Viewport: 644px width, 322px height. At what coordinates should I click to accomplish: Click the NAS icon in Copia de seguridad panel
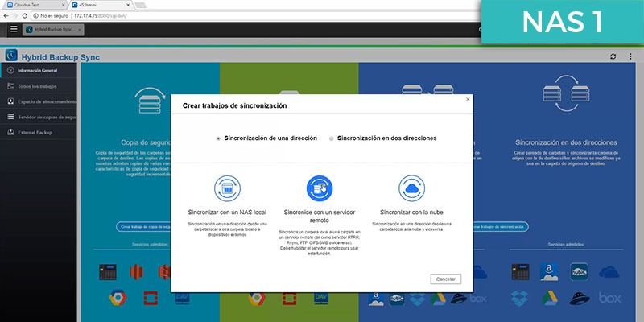pos(108,272)
